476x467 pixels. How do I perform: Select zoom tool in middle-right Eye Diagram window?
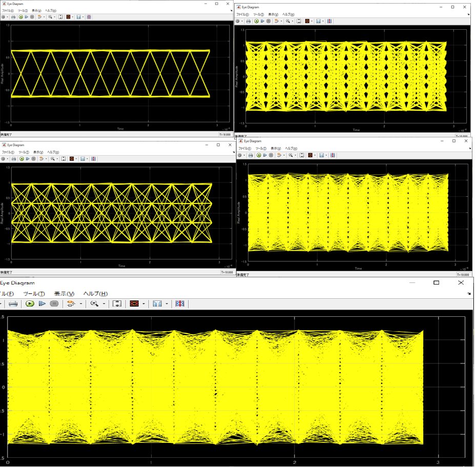[x=291, y=155]
